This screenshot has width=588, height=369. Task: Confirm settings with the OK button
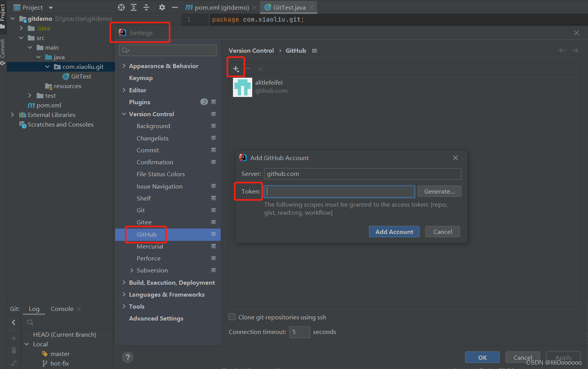(x=482, y=357)
